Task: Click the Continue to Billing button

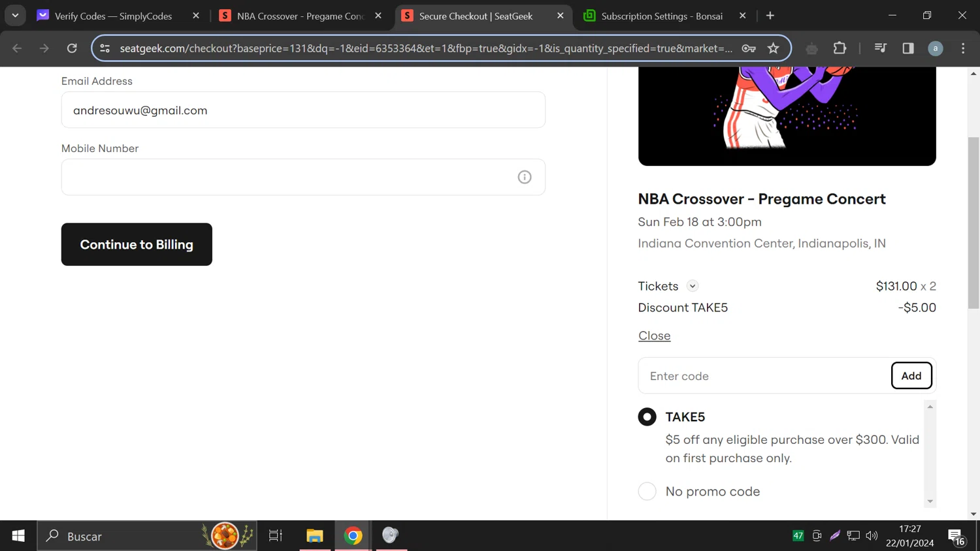Action: 137,244
